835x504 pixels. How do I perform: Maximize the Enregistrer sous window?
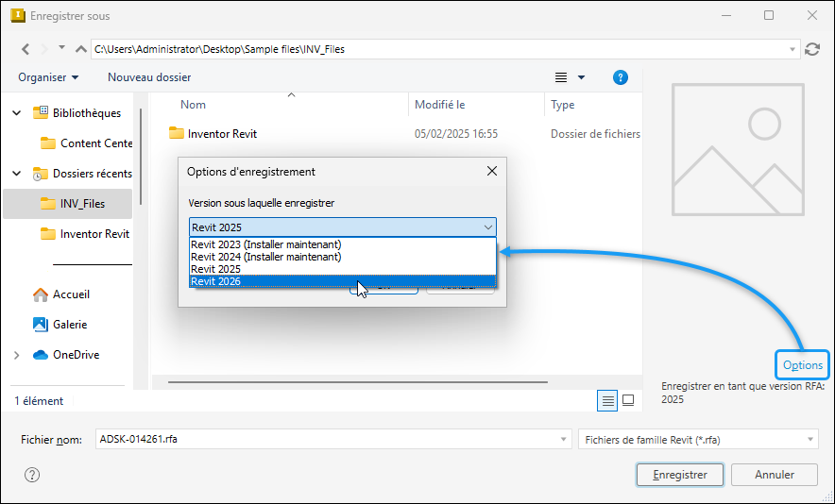[769, 15]
